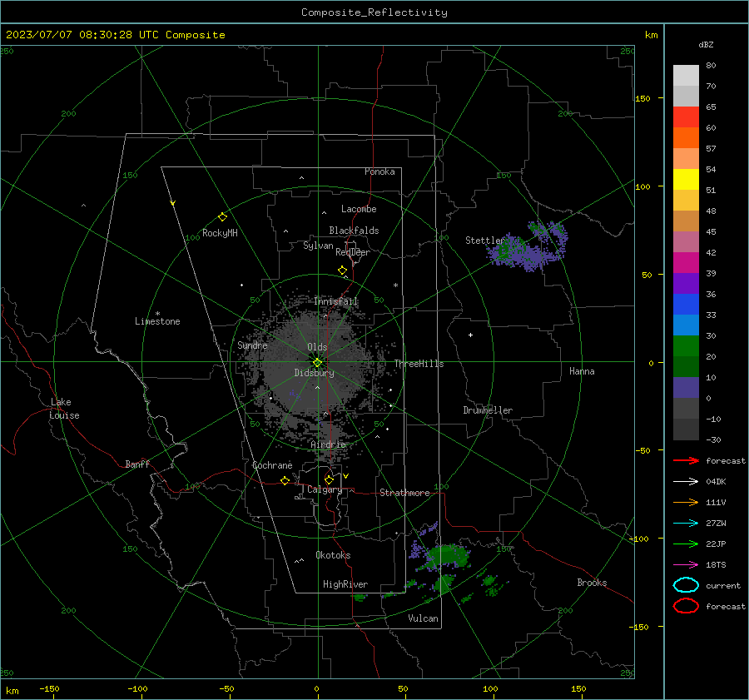The width and height of the screenshot is (749, 700).
Task: Click the HighRiver city label
Action: point(345,584)
